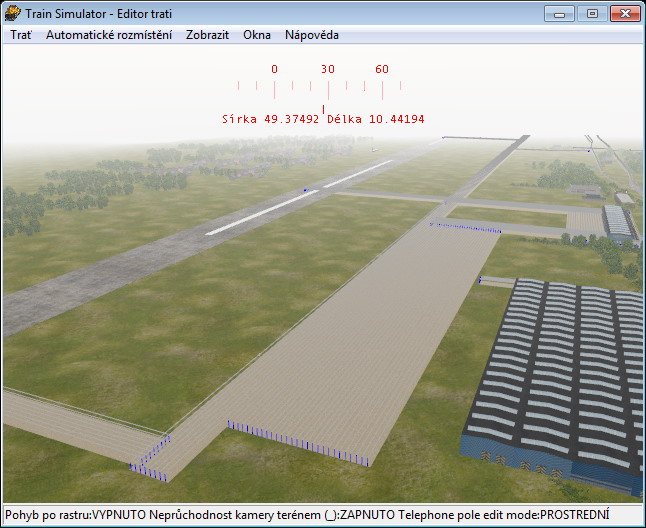Click the compass heading 0 mark
The image size is (646, 528).
pos(274,69)
